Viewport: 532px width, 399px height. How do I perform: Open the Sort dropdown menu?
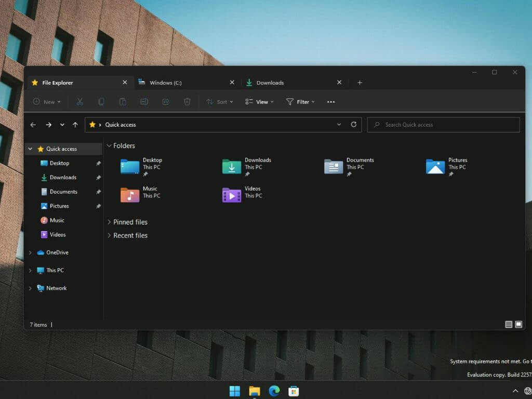coord(220,102)
